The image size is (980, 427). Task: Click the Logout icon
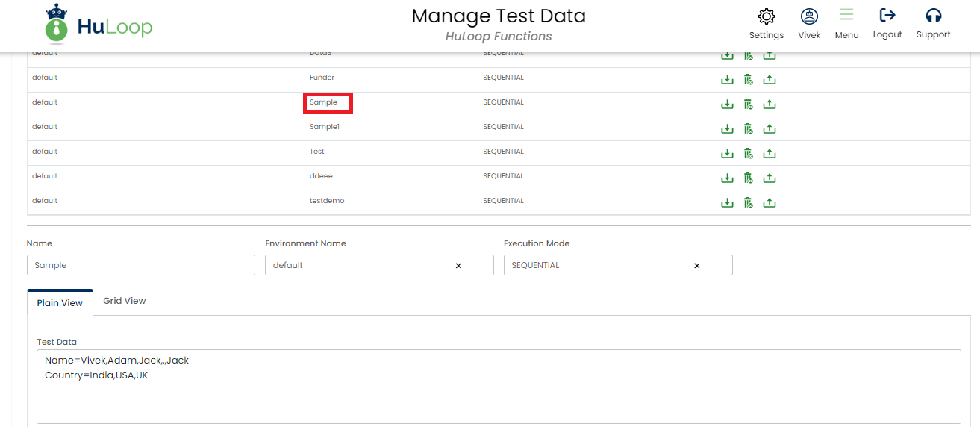coord(887,16)
